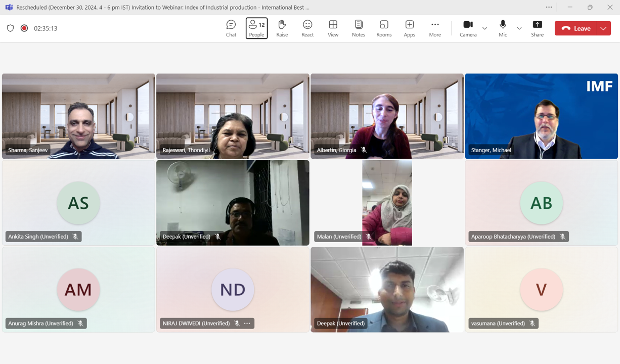Open meeting Notes

coord(359,28)
